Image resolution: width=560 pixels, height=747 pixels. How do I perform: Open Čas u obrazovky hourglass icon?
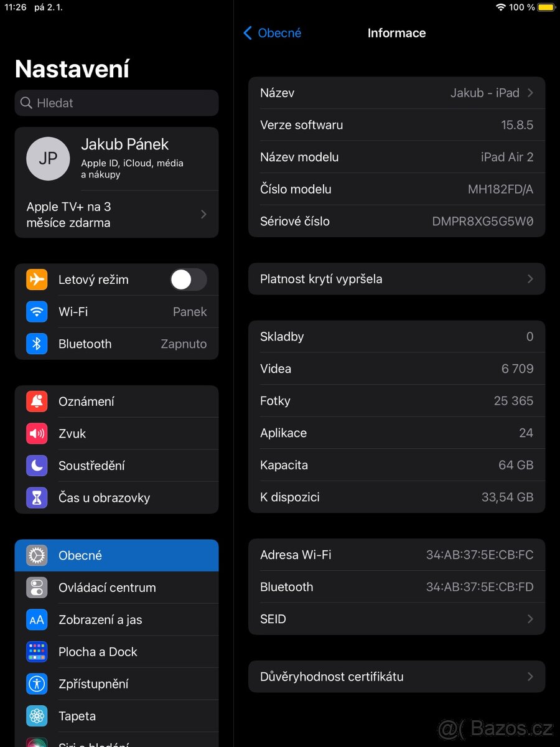tap(37, 497)
